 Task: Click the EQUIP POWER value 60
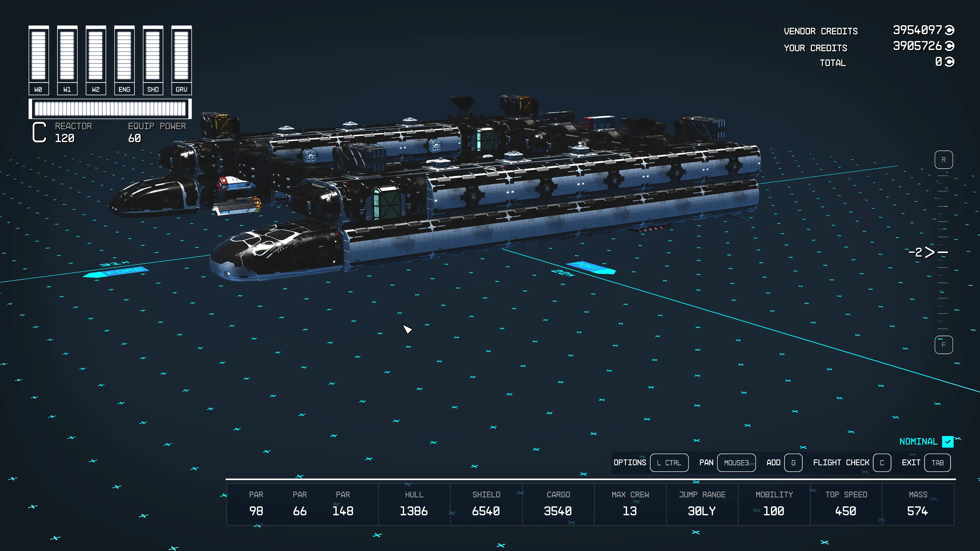coord(134,139)
